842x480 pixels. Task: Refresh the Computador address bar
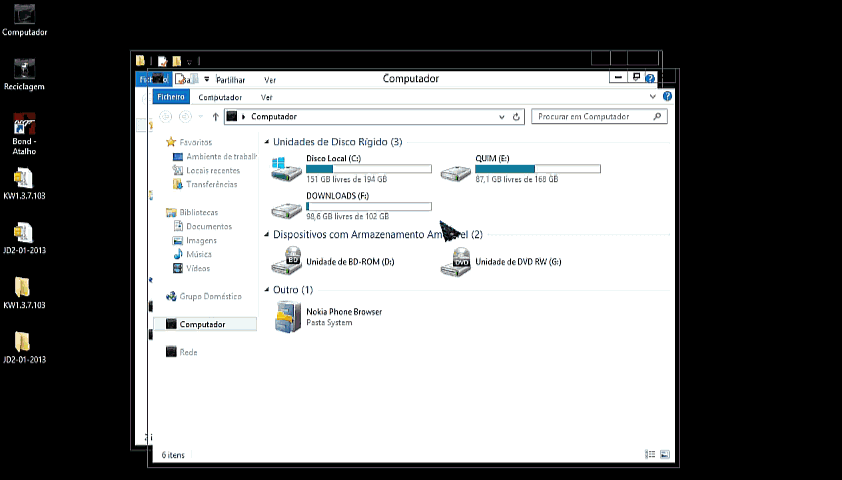[517, 117]
